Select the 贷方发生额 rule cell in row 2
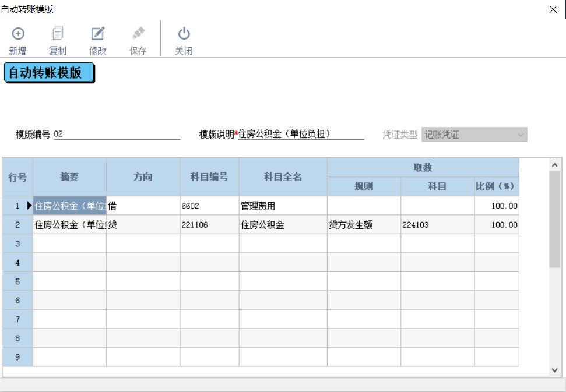Screen dimensions: 566x392 (364, 225)
